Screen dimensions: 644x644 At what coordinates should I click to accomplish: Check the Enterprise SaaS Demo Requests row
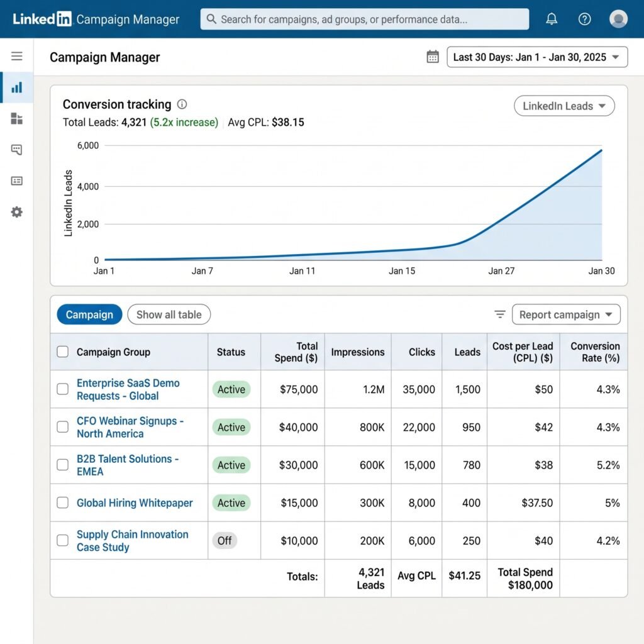click(62, 389)
